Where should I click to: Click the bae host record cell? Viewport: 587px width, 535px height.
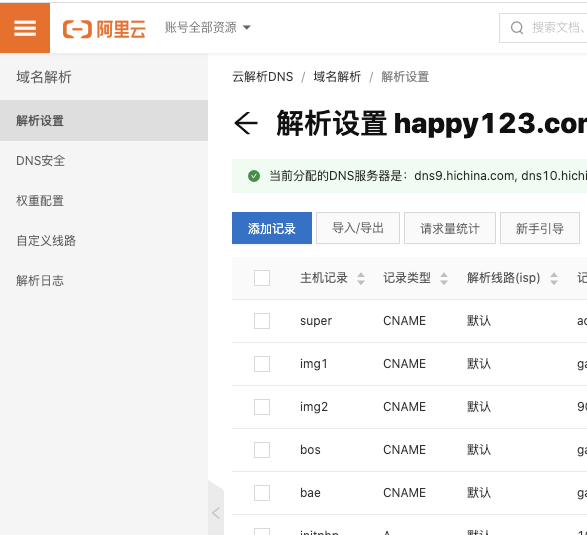[x=310, y=493]
